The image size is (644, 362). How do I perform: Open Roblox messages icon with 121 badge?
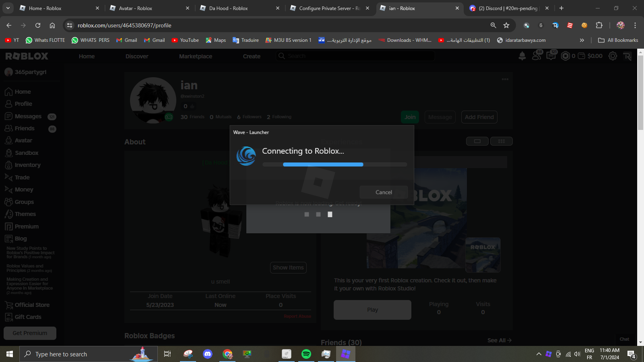[551, 56]
